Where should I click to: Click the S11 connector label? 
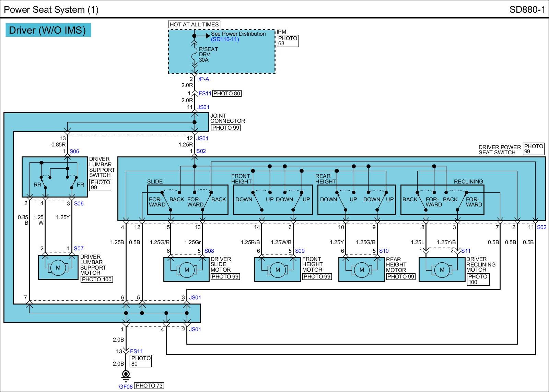pyautogui.click(x=466, y=251)
